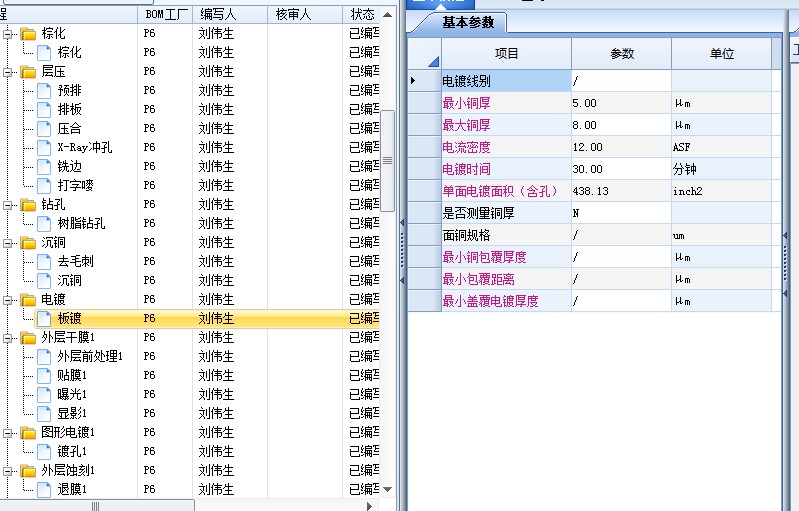Click the row selector beside 电镀线别

pyautogui.click(x=424, y=81)
